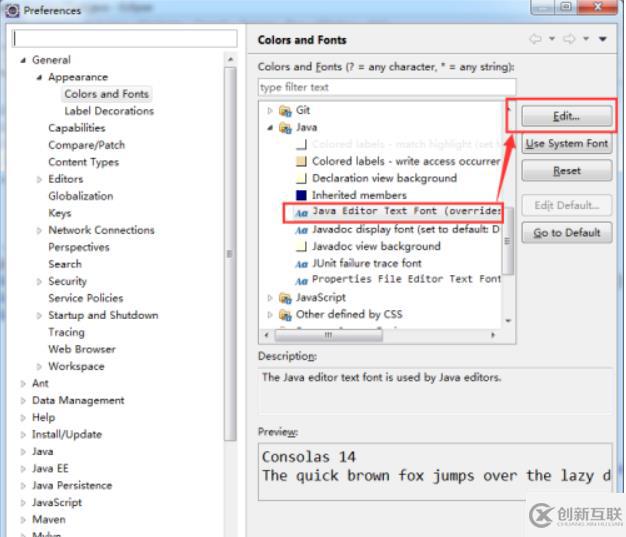Viewport: 626px width, 537px height.
Task: Expand the Security tree node
Action: point(39,281)
